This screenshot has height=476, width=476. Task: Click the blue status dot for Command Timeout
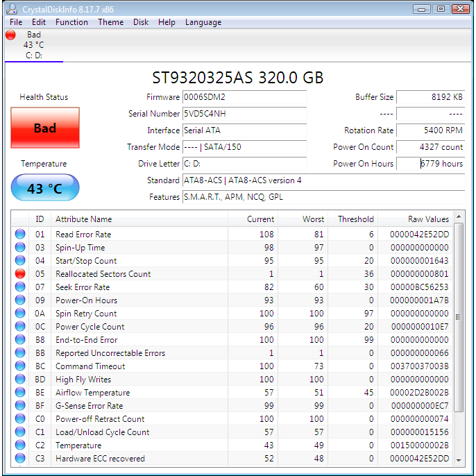[x=20, y=366]
